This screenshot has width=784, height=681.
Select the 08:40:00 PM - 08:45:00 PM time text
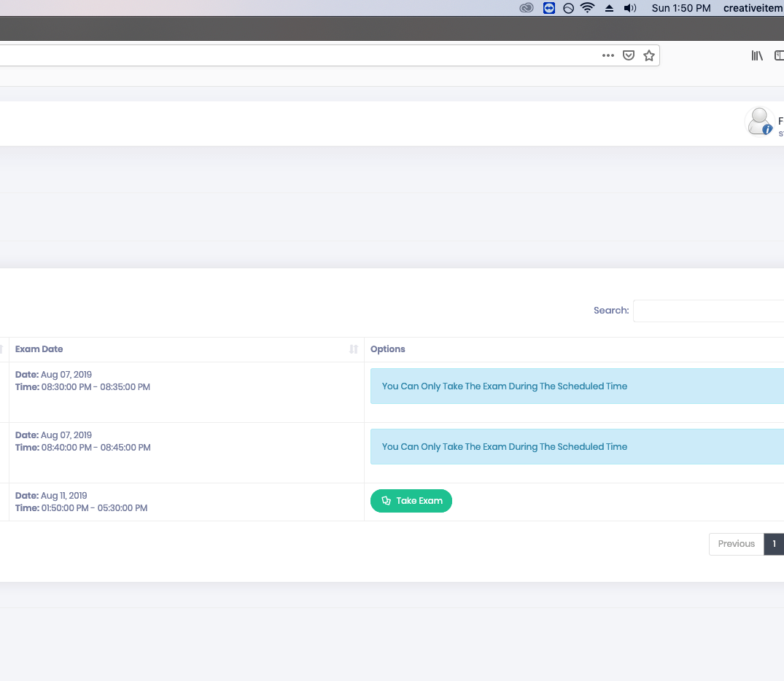click(96, 448)
